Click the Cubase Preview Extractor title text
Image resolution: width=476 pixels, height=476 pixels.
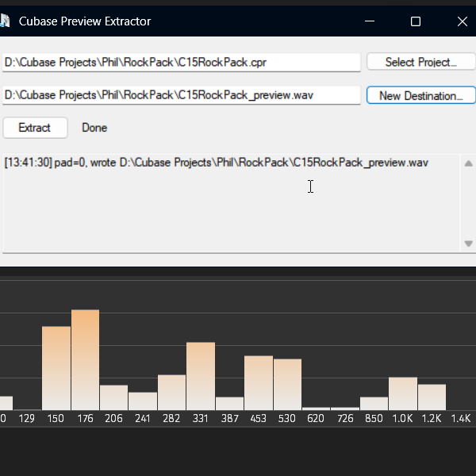pyautogui.click(x=85, y=21)
